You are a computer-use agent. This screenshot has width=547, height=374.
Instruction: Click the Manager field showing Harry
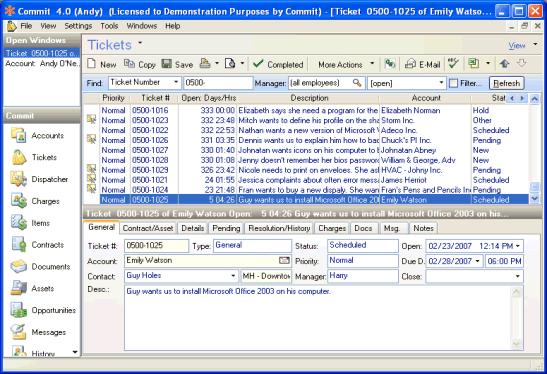pos(363,276)
